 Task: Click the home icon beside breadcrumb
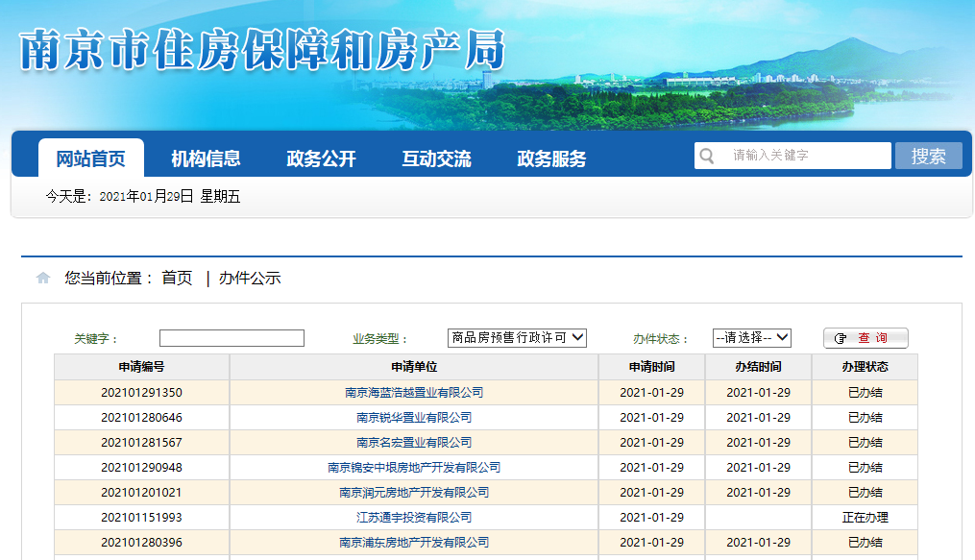(x=43, y=279)
